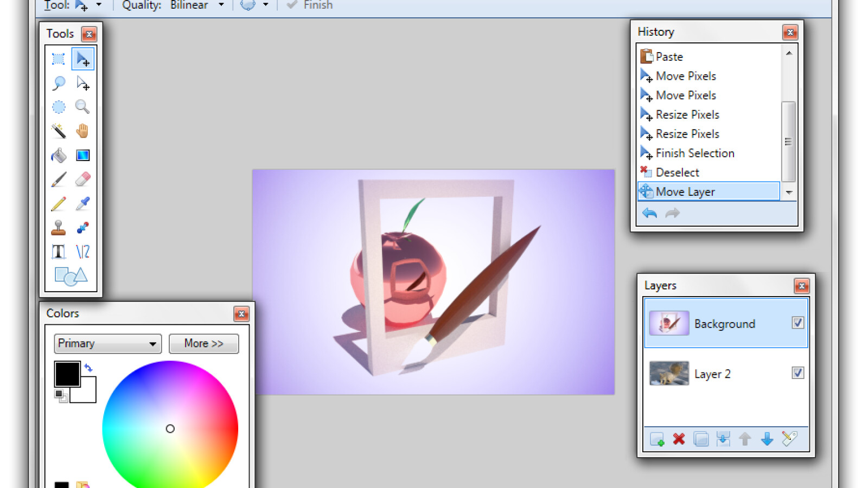Click the black primary color swatch

(x=66, y=374)
